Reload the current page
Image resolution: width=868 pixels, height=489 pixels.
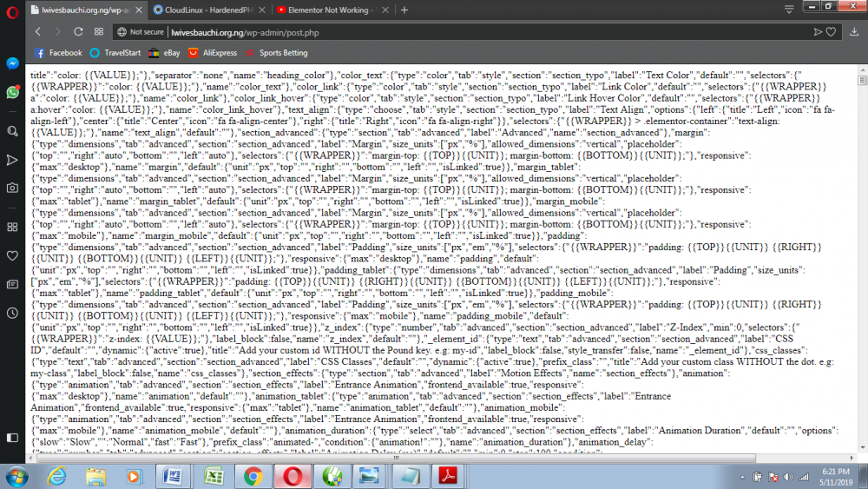[79, 31]
